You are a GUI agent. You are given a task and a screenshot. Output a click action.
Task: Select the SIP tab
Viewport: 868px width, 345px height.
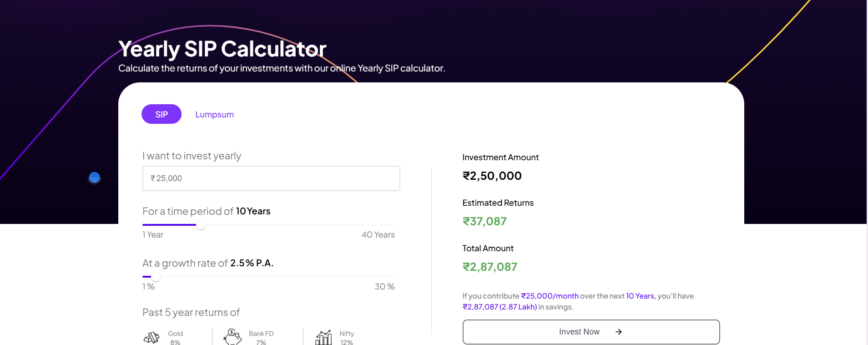tap(161, 114)
